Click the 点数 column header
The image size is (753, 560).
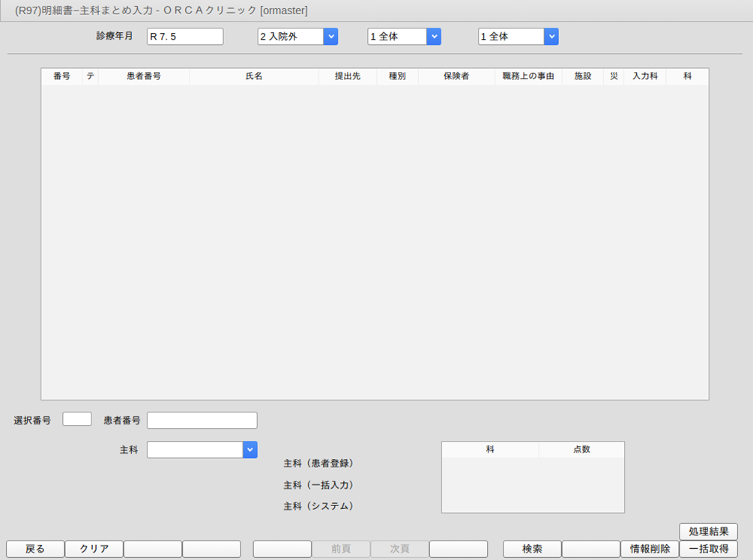[581, 449]
